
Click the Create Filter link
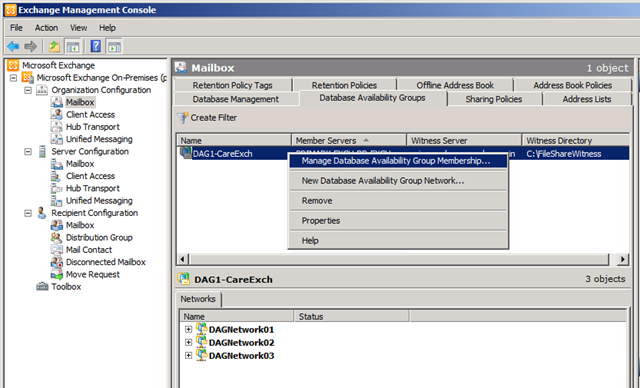(213, 118)
